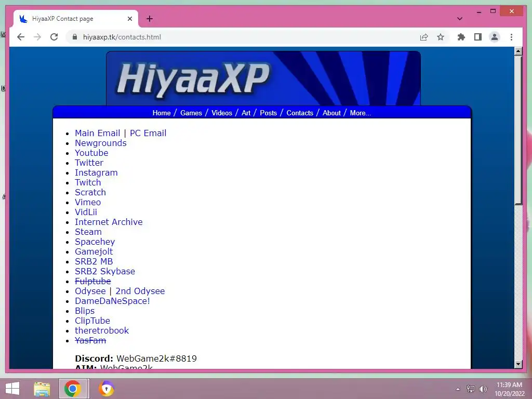The height and width of the screenshot is (399, 532).
Task: Open the ClipTube link
Action: [92, 321]
